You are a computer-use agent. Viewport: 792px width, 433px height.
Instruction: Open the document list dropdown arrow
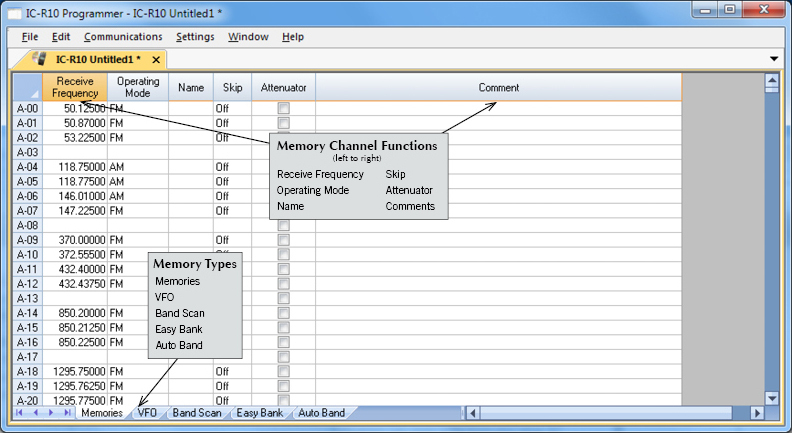pyautogui.click(x=774, y=59)
